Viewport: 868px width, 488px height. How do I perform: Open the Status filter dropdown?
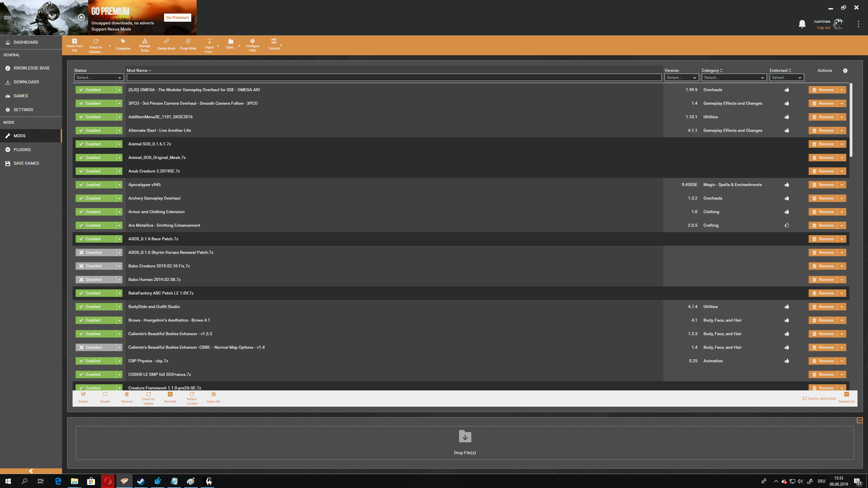coord(99,78)
